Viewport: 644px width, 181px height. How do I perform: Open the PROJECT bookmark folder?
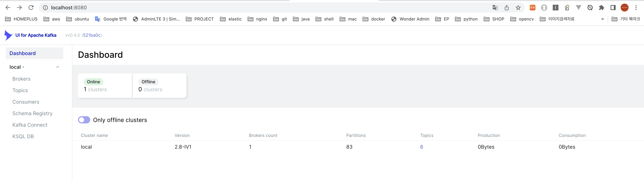pos(200,19)
